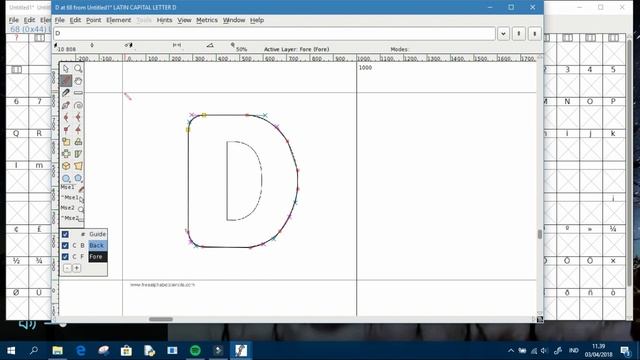640x360 pixels.
Task: Open Microsoft Store from taskbar
Action: [x=126, y=351]
